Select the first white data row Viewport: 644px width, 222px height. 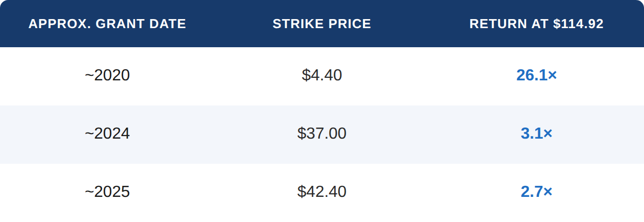click(322, 76)
